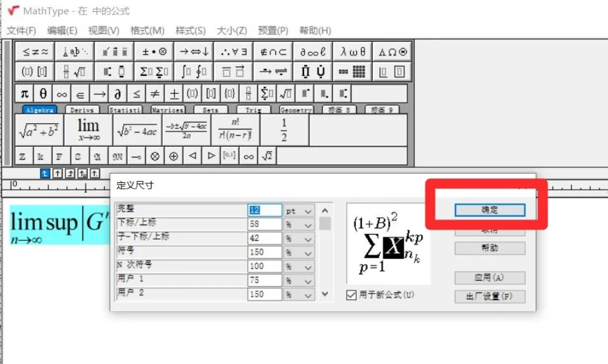Click the 完整 size input field
The height and width of the screenshot is (364, 608).
click(265, 210)
